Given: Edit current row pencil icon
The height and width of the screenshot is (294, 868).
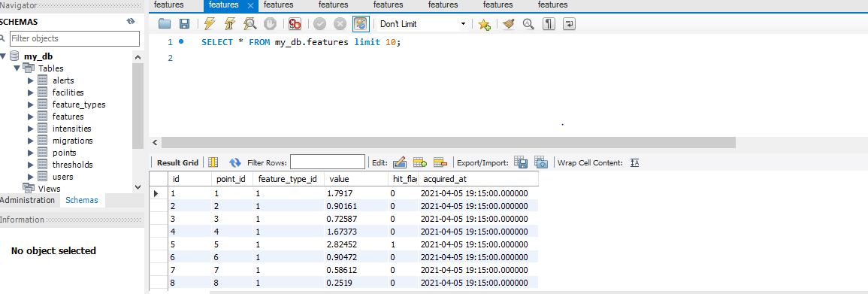Looking at the screenshot, I should pyautogui.click(x=400, y=162).
